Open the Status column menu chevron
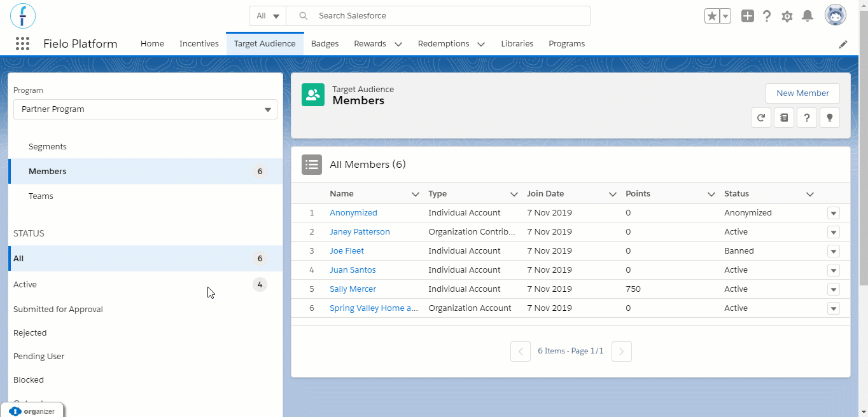The height and width of the screenshot is (417, 868). 810,194
